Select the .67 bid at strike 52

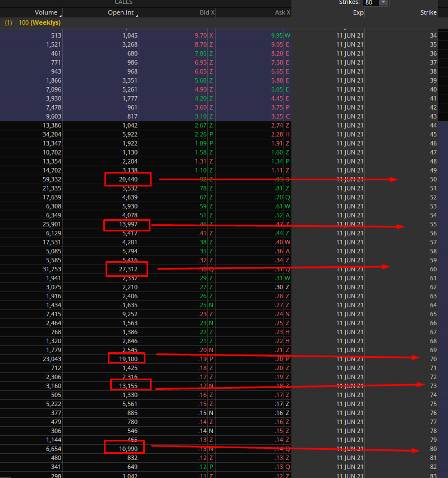point(202,198)
